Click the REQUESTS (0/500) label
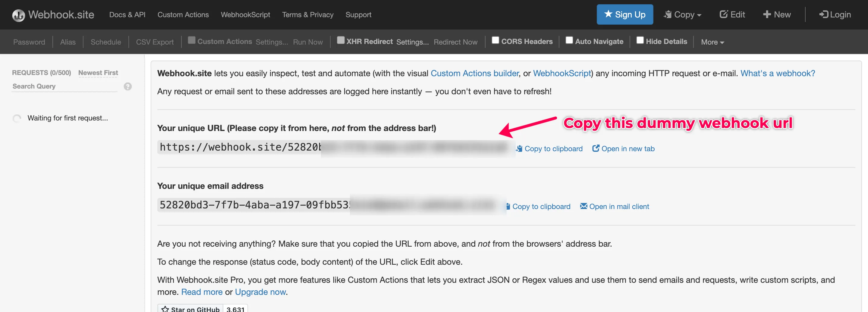The width and height of the screenshot is (868, 312). pos(42,73)
